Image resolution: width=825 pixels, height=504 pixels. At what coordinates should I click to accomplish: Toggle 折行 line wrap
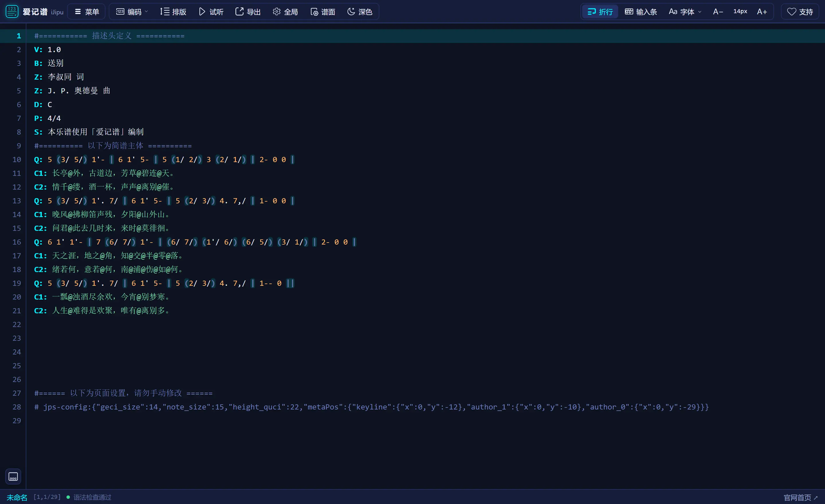pyautogui.click(x=600, y=12)
